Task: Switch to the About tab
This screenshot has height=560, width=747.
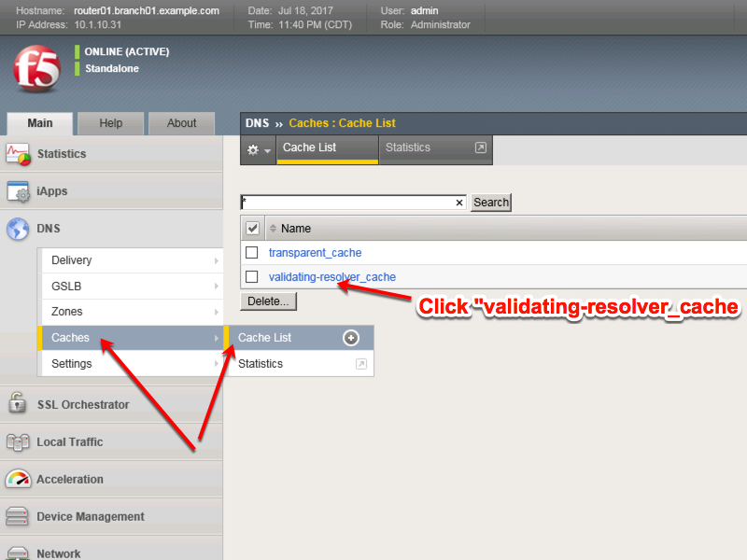Action: click(181, 123)
